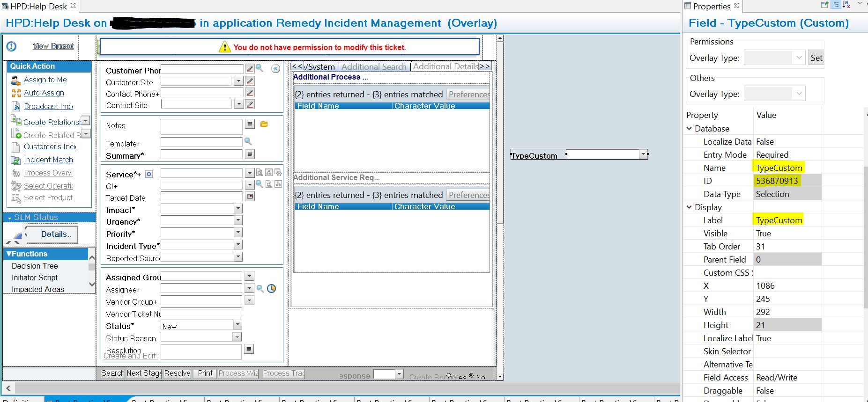Image resolution: width=868 pixels, height=402 pixels.
Task: Click the Summary text editor icon
Action: pyautogui.click(x=250, y=154)
